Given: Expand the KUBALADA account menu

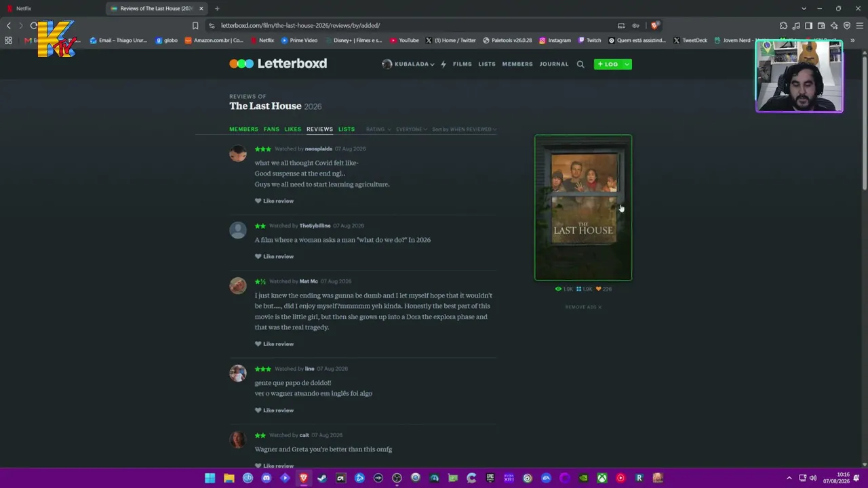Looking at the screenshot, I should 408,64.
